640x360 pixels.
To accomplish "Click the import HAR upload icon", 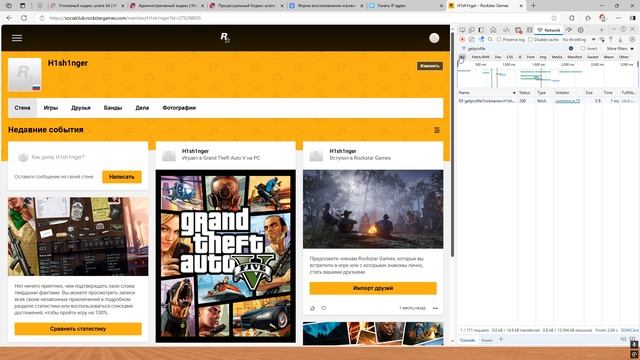I will pos(611,40).
